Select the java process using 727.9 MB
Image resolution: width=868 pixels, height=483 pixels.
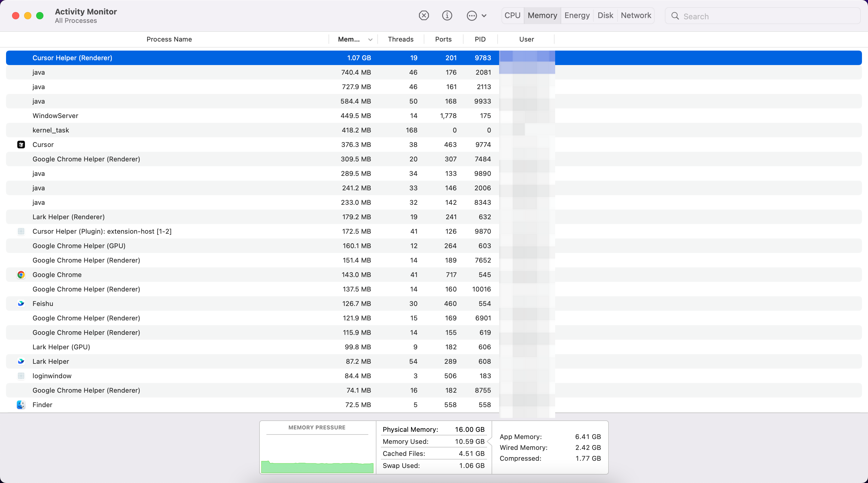point(434,87)
